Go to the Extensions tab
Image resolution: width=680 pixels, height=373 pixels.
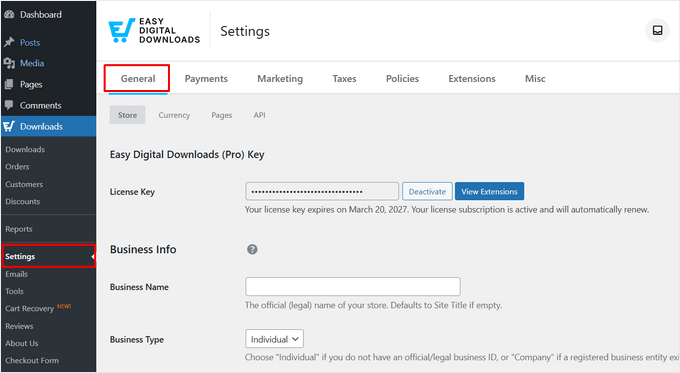click(x=472, y=79)
